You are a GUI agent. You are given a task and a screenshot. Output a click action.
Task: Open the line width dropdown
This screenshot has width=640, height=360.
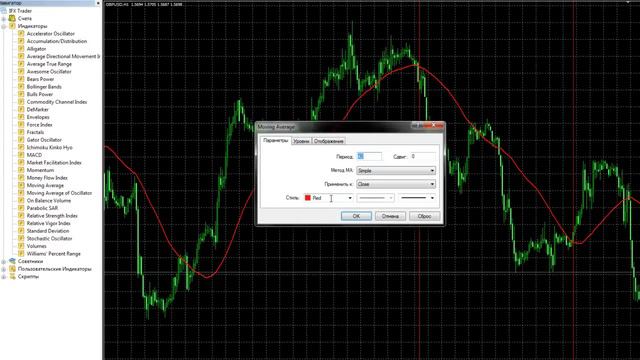coord(417,198)
